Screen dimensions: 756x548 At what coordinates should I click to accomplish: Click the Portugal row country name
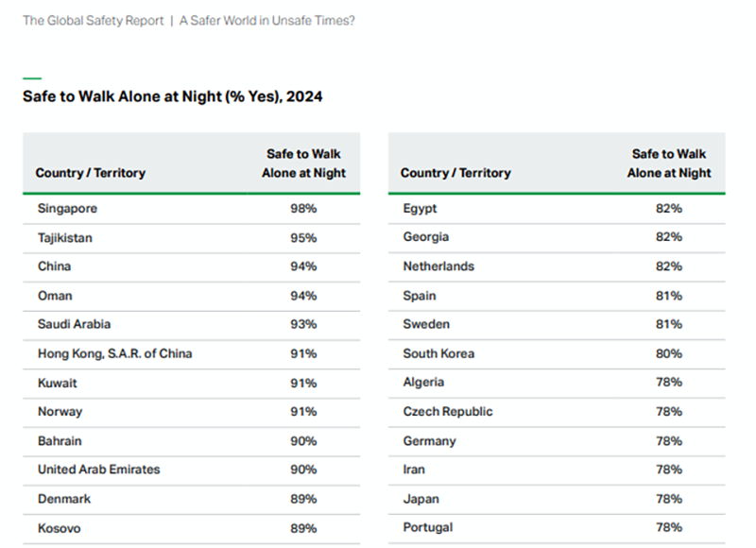pos(427,527)
